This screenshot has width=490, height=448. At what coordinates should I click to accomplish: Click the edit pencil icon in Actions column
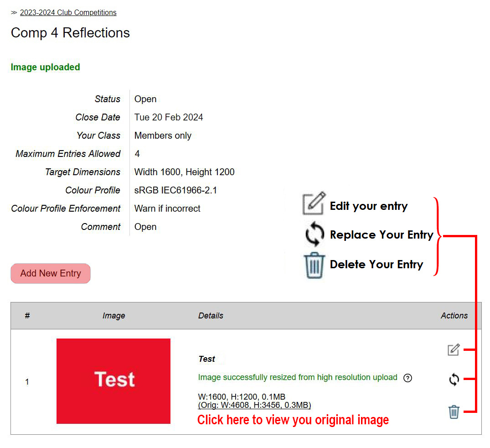[x=453, y=350]
